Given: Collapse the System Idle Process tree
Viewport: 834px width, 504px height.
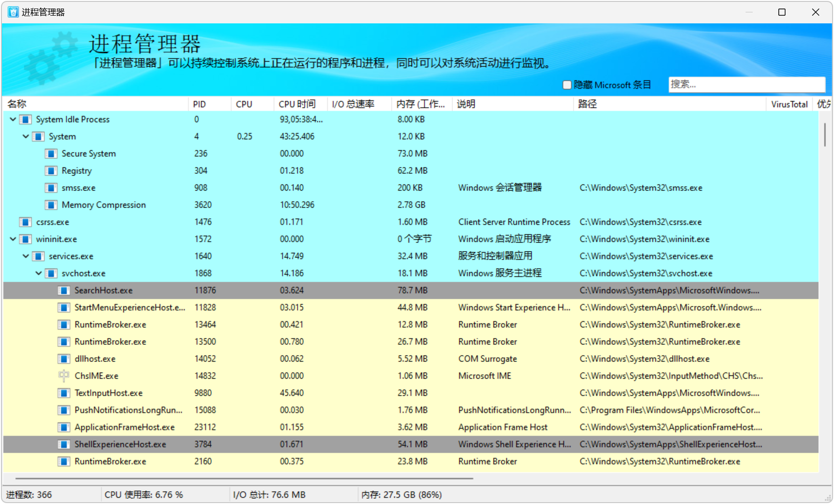Looking at the screenshot, I should (x=13, y=119).
